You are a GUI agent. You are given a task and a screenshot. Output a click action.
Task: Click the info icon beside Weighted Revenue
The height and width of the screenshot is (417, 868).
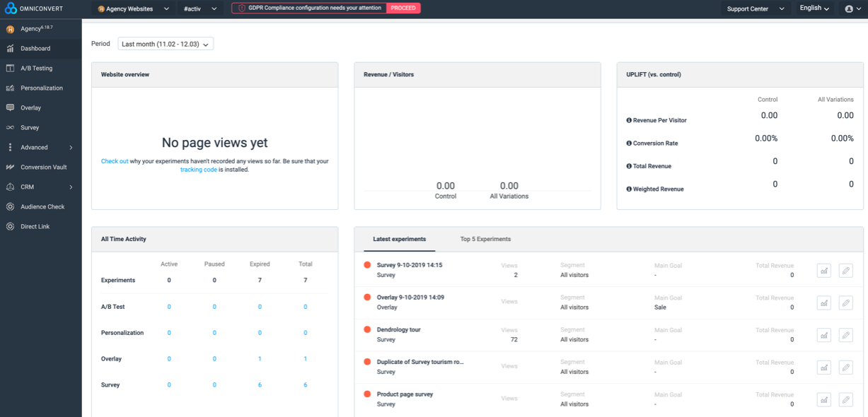coord(629,189)
